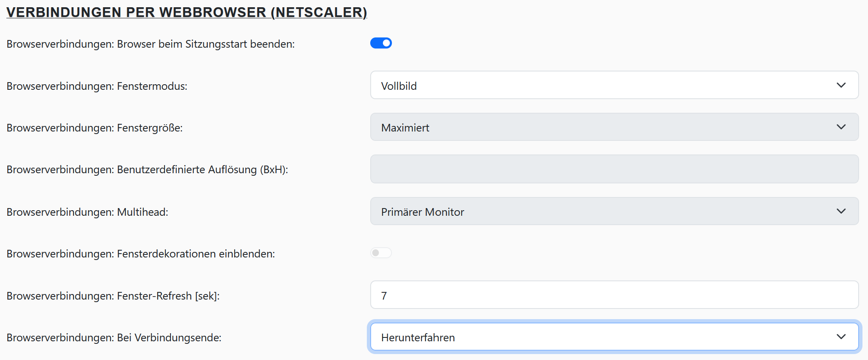This screenshot has width=868, height=360.
Task: Click the 'Verbindungen per Webbrowser (Netscaler)' heading
Action: coord(187,12)
